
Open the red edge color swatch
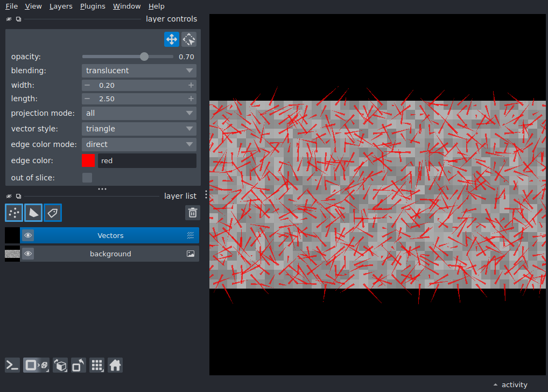[x=88, y=160]
